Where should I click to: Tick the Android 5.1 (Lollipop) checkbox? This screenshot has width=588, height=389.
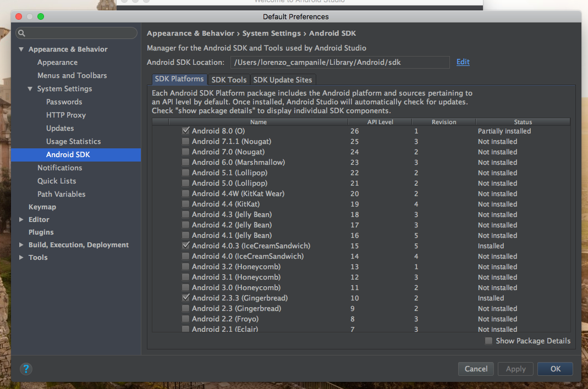coord(185,173)
